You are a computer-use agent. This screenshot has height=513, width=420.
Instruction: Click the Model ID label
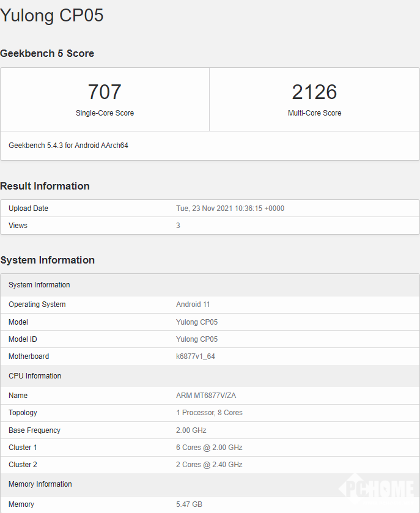(23, 339)
